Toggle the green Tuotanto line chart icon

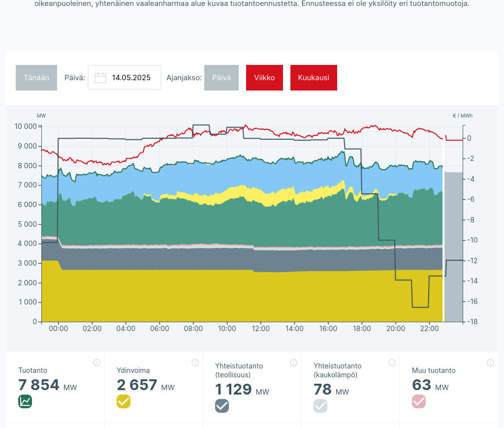click(x=25, y=401)
